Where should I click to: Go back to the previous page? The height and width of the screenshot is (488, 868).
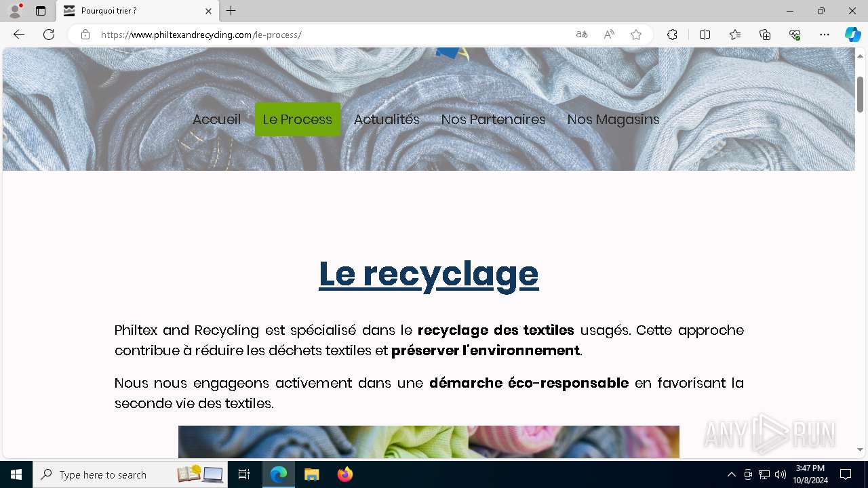coord(19,35)
